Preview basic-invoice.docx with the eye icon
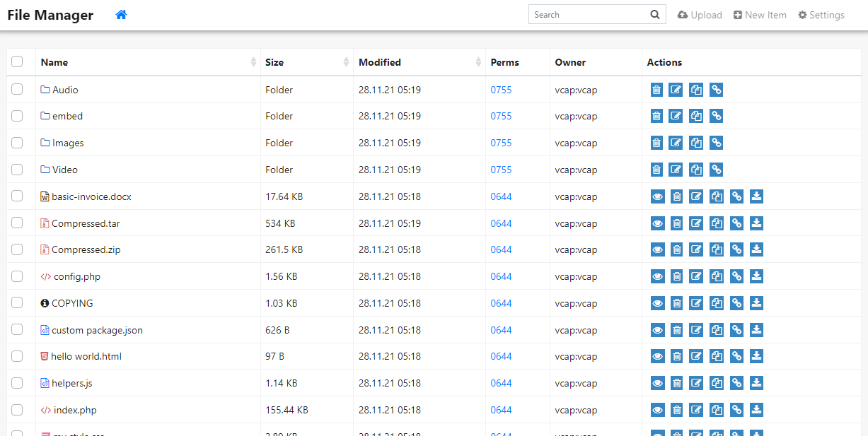The height and width of the screenshot is (436, 868). pos(657,196)
